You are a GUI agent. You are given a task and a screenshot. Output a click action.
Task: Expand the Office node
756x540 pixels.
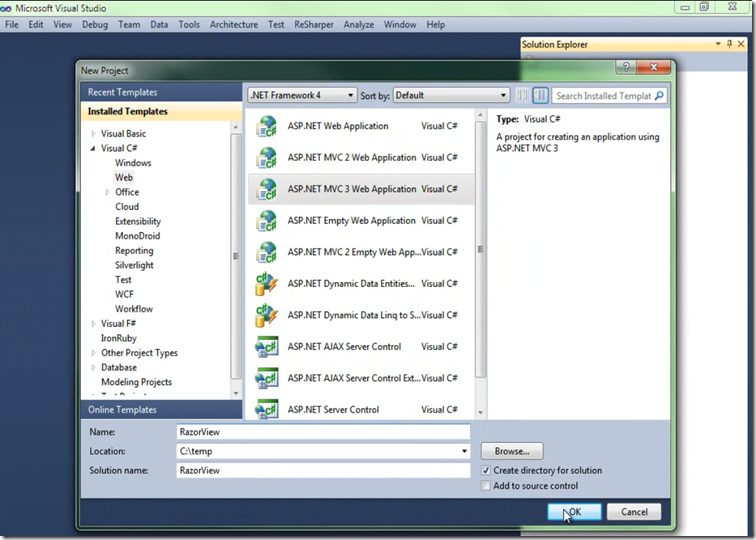coord(108,192)
